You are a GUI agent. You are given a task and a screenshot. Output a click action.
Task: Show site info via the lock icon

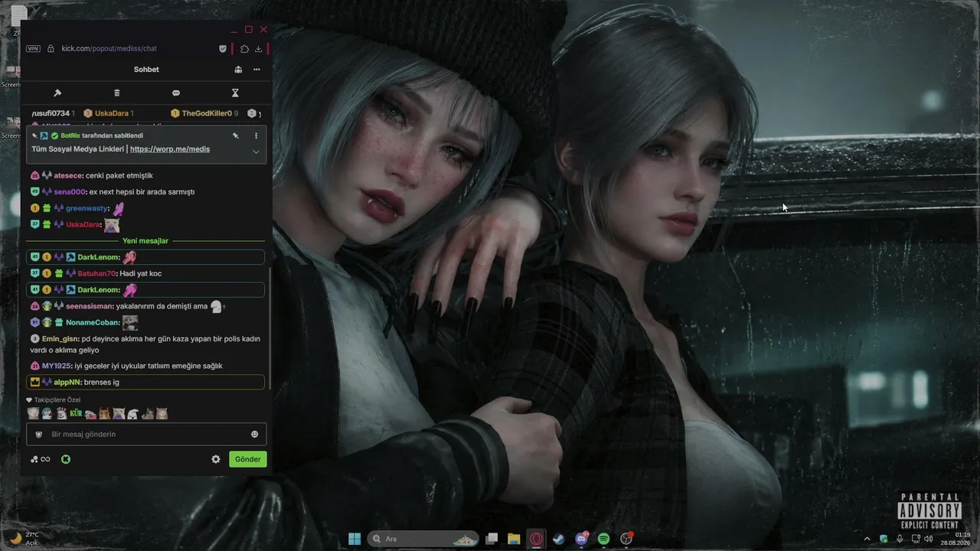pyautogui.click(x=51, y=48)
